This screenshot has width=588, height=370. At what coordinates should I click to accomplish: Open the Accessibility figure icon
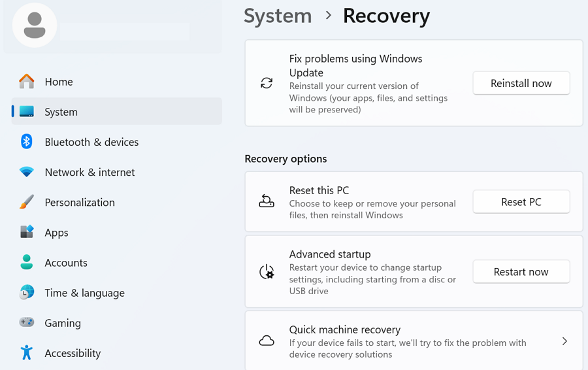point(27,352)
